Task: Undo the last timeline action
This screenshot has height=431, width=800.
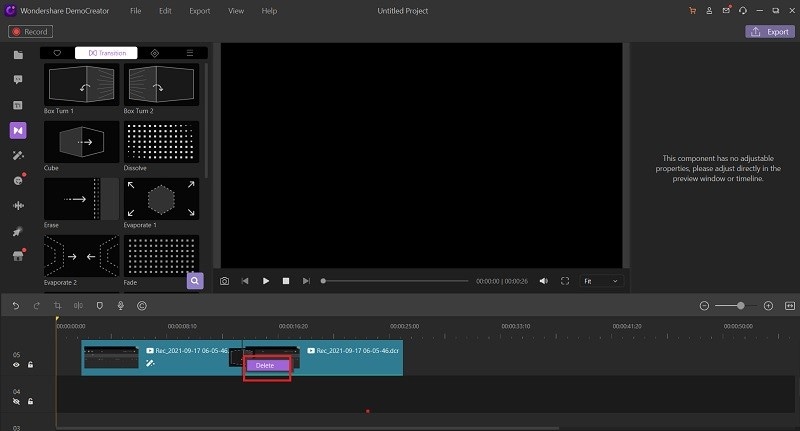Action: tap(16, 306)
